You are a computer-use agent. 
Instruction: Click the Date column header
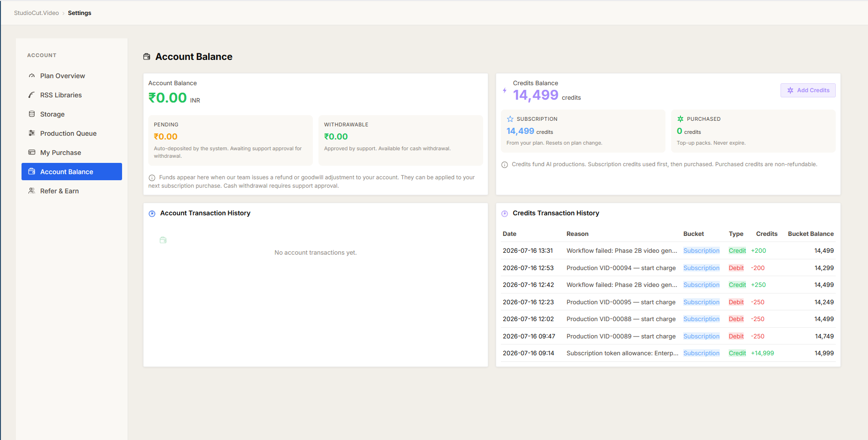pyautogui.click(x=509, y=234)
